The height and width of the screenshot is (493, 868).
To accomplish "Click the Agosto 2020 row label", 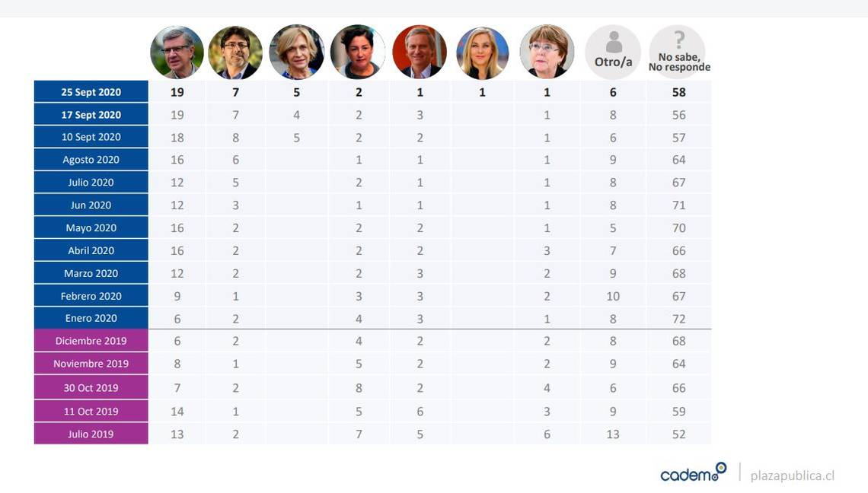I will 91,159.
